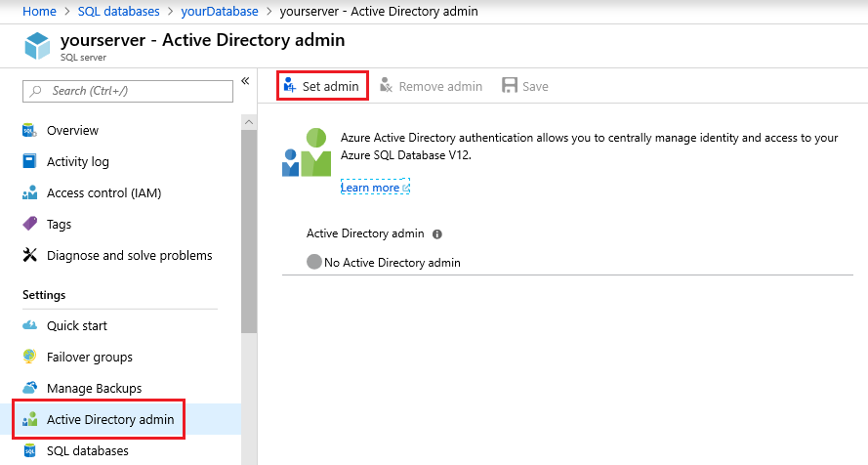Viewport: 868px width, 465px height.
Task: Click the Diagnose wrench icon
Action: click(29, 255)
